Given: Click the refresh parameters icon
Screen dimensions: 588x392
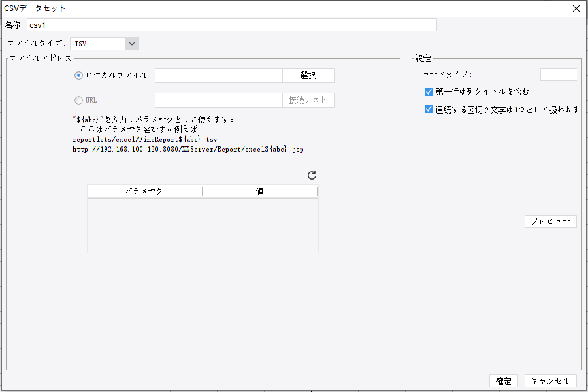Looking at the screenshot, I should pyautogui.click(x=312, y=174).
